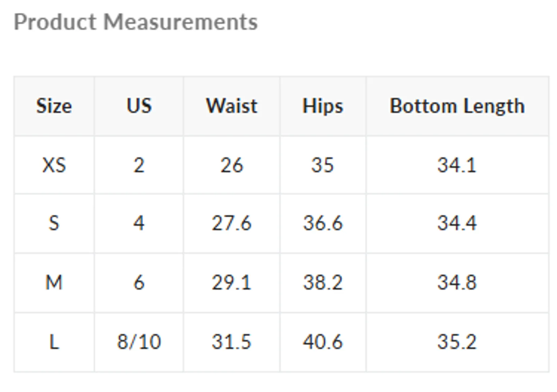Click the Hips column header
557x392 pixels.
(323, 107)
